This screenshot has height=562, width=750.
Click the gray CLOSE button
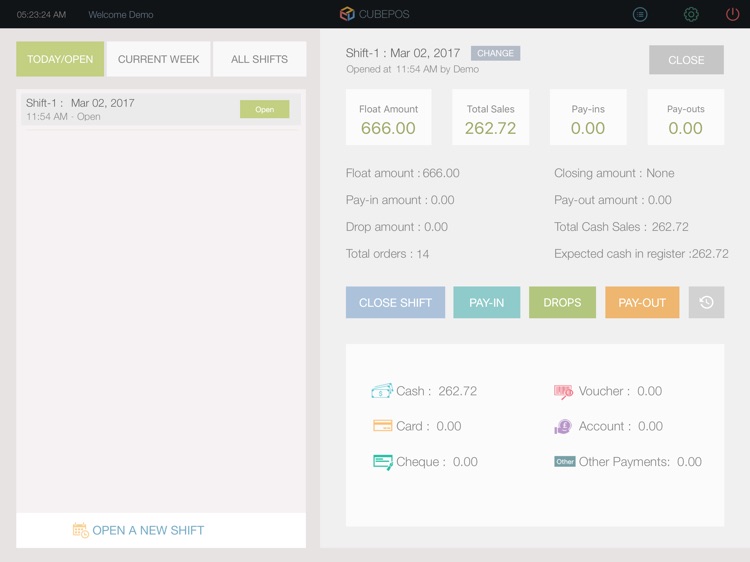pos(686,60)
